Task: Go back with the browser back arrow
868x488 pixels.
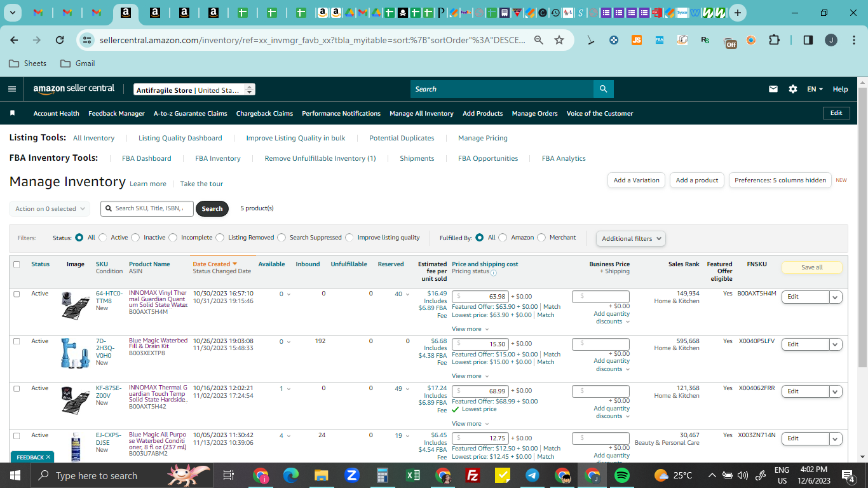Action: click(14, 40)
